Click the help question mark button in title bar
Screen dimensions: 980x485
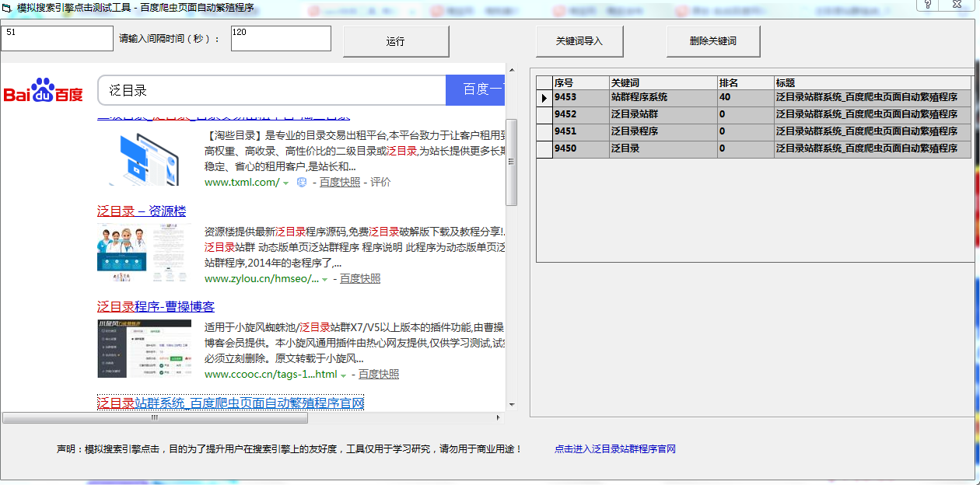pyautogui.click(x=927, y=5)
